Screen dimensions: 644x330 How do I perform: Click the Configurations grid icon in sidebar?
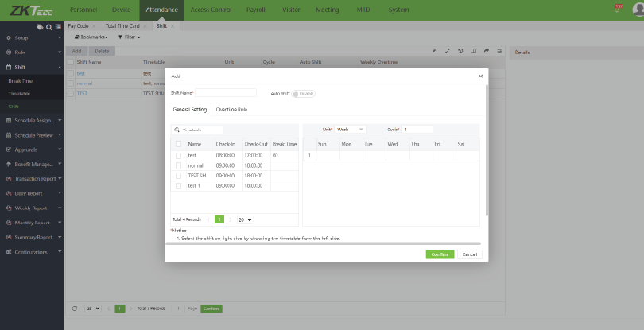[x=8, y=251]
